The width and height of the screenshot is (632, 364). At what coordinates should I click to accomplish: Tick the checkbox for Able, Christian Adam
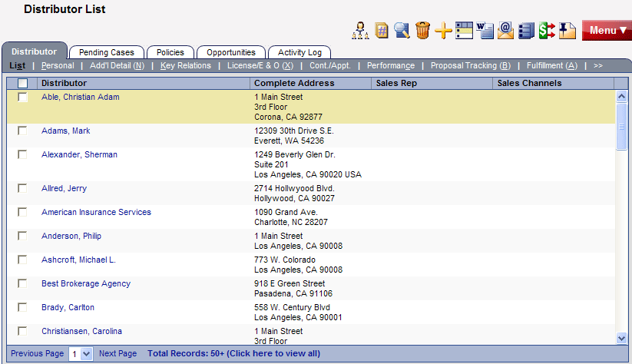(x=23, y=98)
